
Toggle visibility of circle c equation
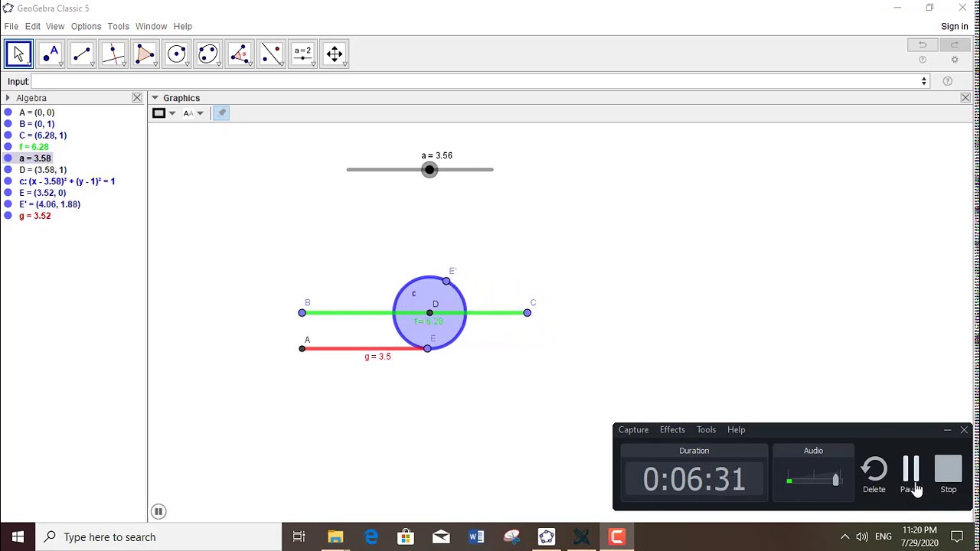[8, 181]
